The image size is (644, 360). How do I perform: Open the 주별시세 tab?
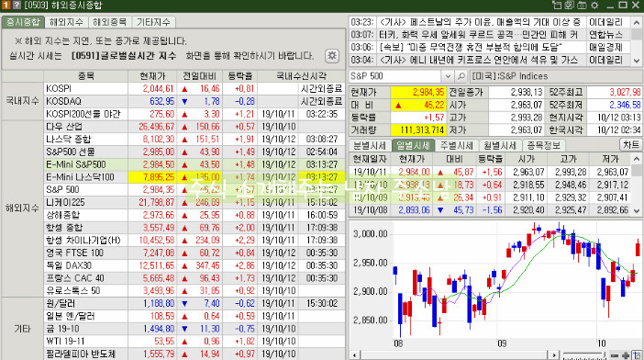coord(457,145)
